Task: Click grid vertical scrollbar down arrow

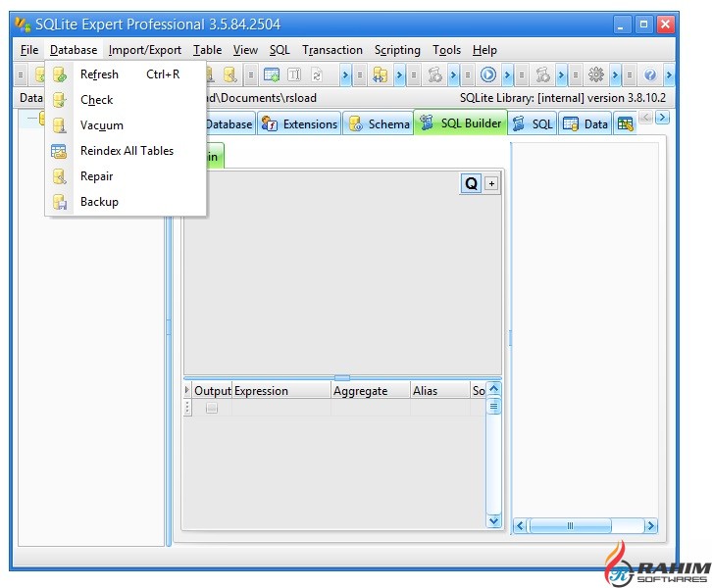Action: coord(493,520)
